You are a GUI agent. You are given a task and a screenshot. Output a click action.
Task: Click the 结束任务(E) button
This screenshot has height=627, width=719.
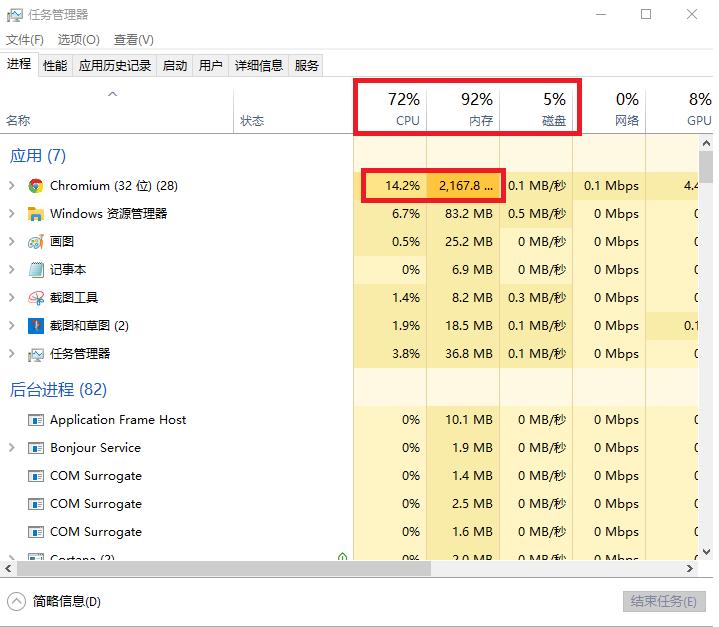pos(664,601)
